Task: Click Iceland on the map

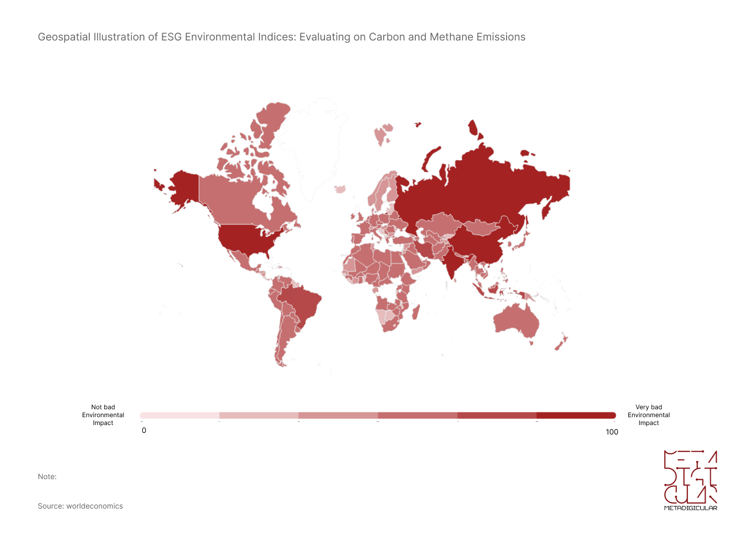Action: click(x=341, y=189)
